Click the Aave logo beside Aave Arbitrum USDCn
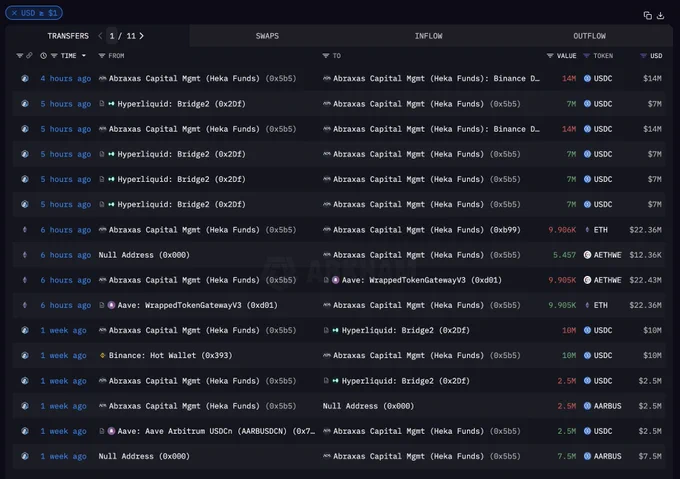The width and height of the screenshot is (680, 479). (x=111, y=431)
